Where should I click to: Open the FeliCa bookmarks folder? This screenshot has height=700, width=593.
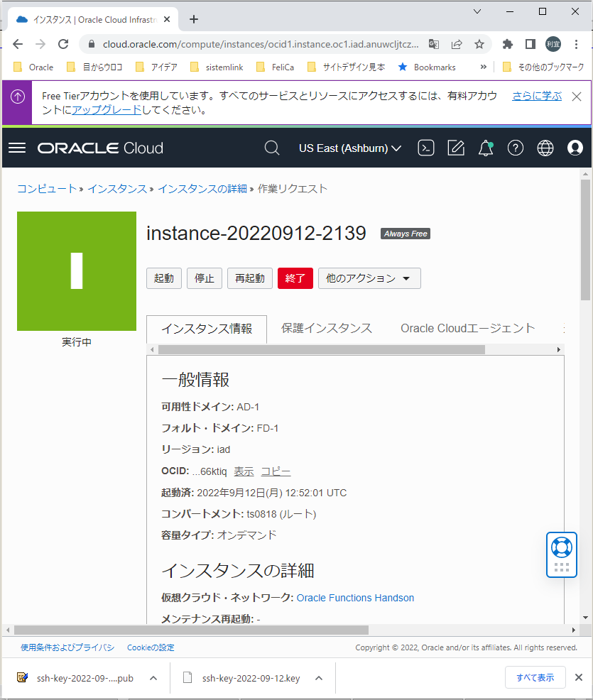coord(275,67)
